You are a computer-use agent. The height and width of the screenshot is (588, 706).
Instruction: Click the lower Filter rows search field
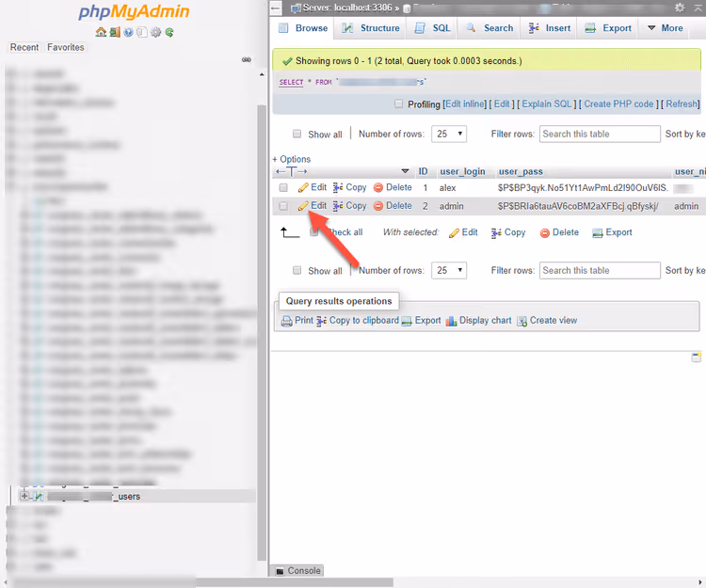(x=600, y=270)
